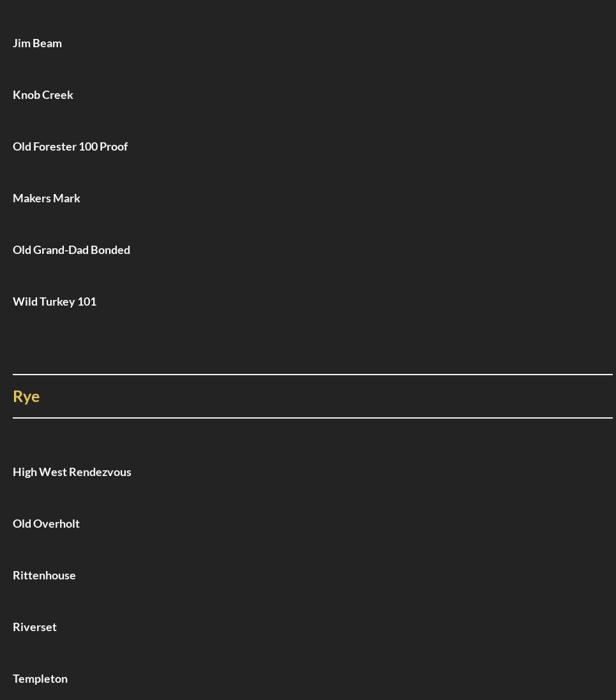
Task: Click the word "Mark" in Makers Mark
Action: pos(66,198)
